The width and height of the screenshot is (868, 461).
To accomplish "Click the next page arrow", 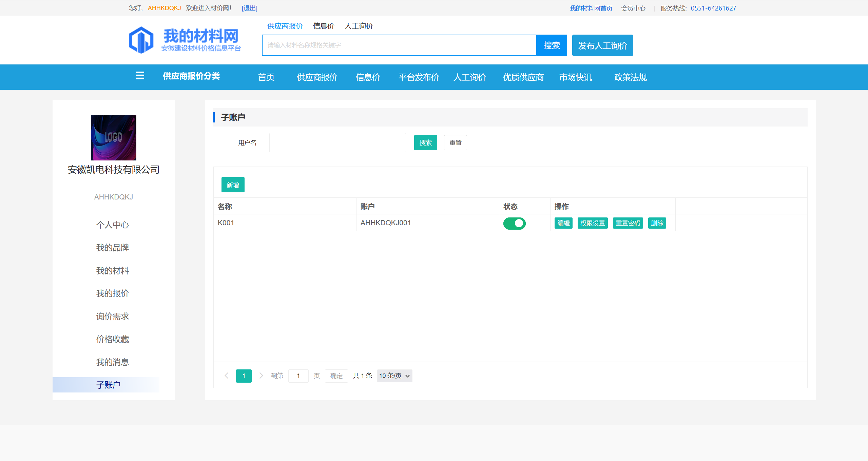I will 261,376.
